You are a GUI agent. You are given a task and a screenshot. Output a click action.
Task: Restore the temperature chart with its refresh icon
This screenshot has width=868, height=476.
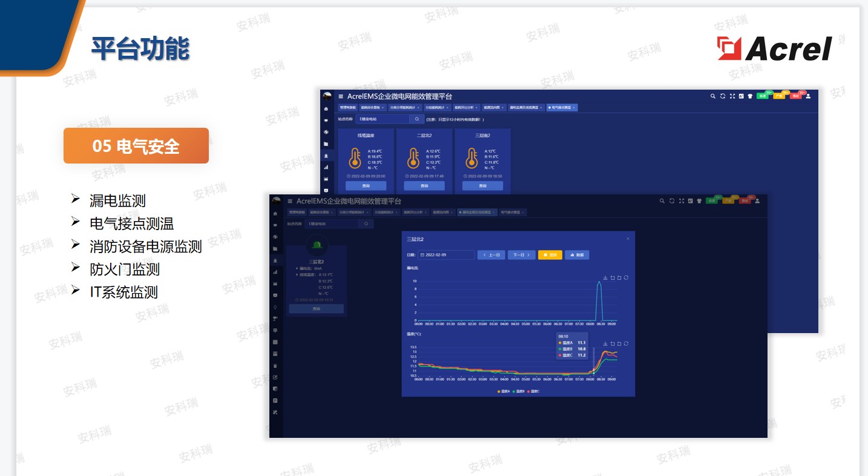pyautogui.click(x=626, y=343)
